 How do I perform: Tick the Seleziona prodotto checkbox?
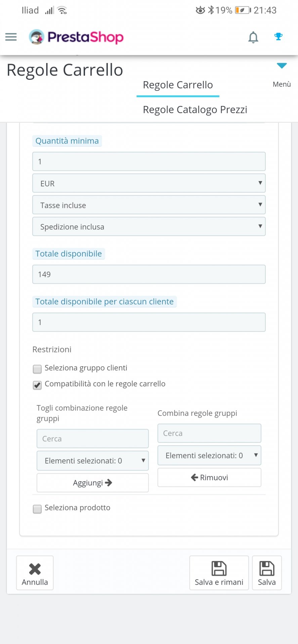pyautogui.click(x=37, y=509)
